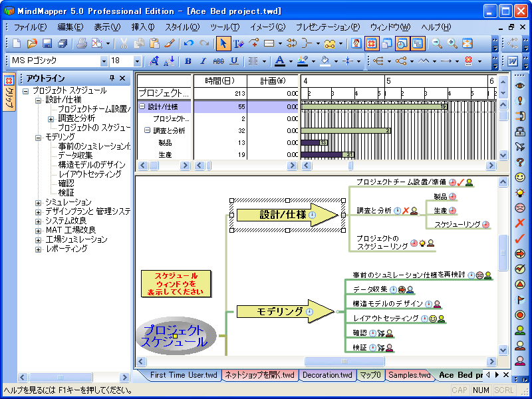Click the red X symbol icon
Screen dimensions: 532x399
pyautogui.click(x=520, y=223)
